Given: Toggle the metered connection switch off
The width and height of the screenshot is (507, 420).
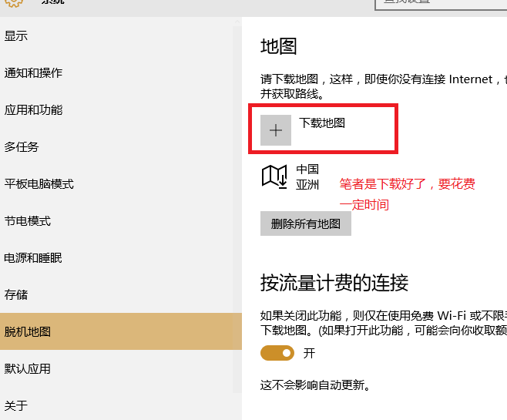Looking at the screenshot, I should coord(277,353).
